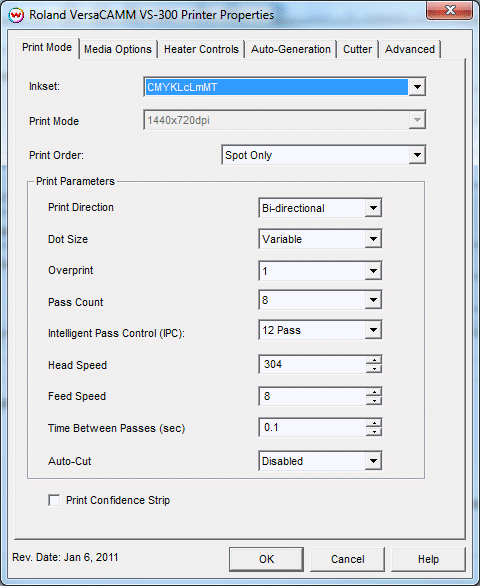Open Help for printer properties

(x=428, y=559)
